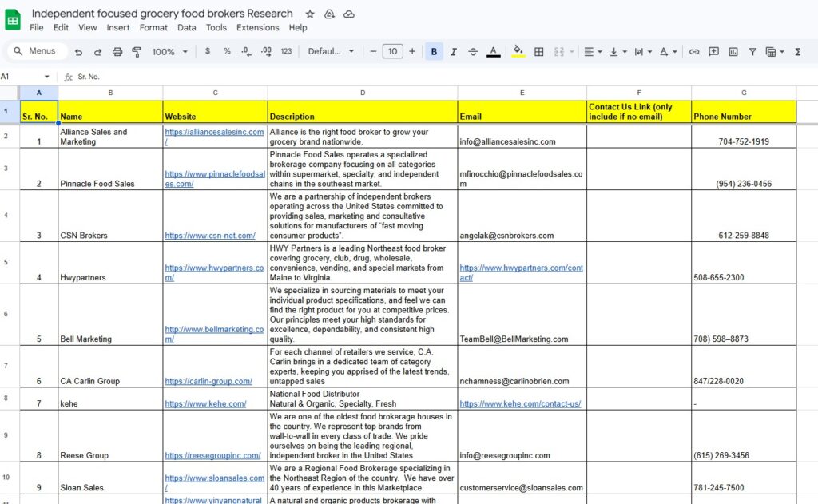Viewport: 818px width, 504px height.
Task: Open the carlin-group.com link
Action: point(208,381)
